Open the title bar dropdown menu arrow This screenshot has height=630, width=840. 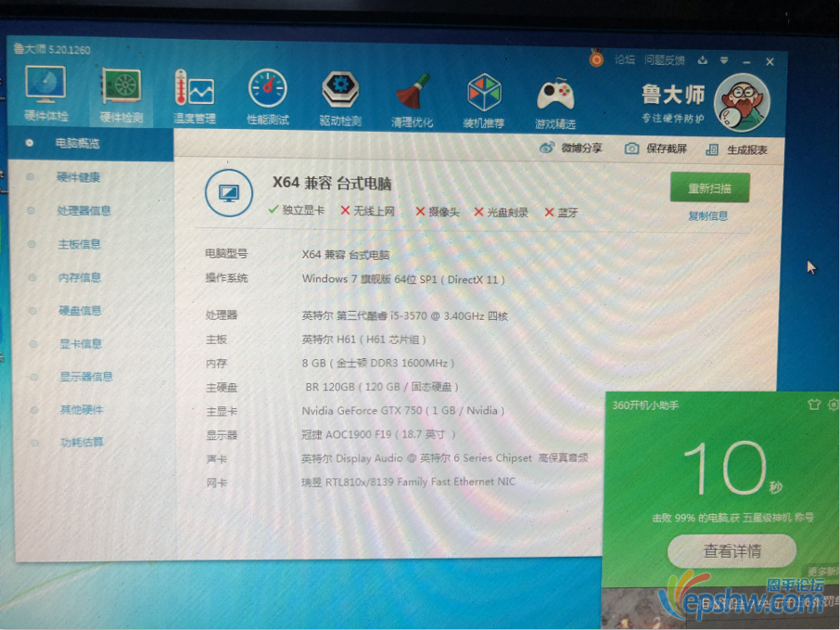tap(724, 60)
